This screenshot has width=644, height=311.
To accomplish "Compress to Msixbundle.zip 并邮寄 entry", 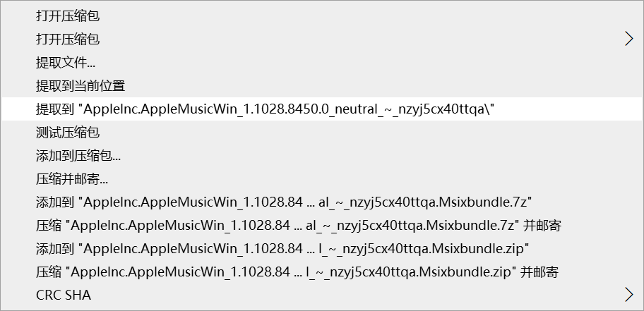I will point(322,272).
